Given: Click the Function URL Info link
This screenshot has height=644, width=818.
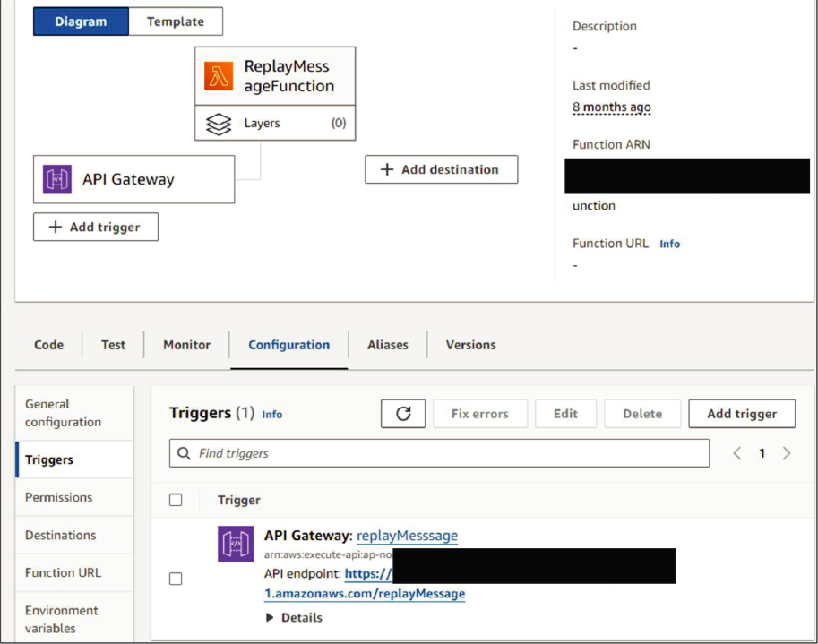Looking at the screenshot, I should pyautogui.click(x=669, y=244).
